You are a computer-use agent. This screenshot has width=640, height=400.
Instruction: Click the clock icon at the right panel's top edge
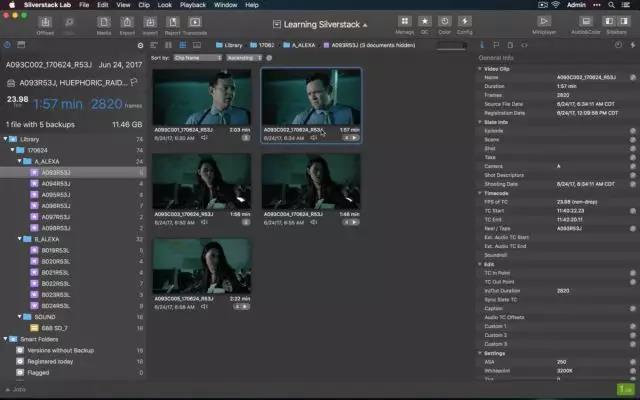(x=618, y=45)
